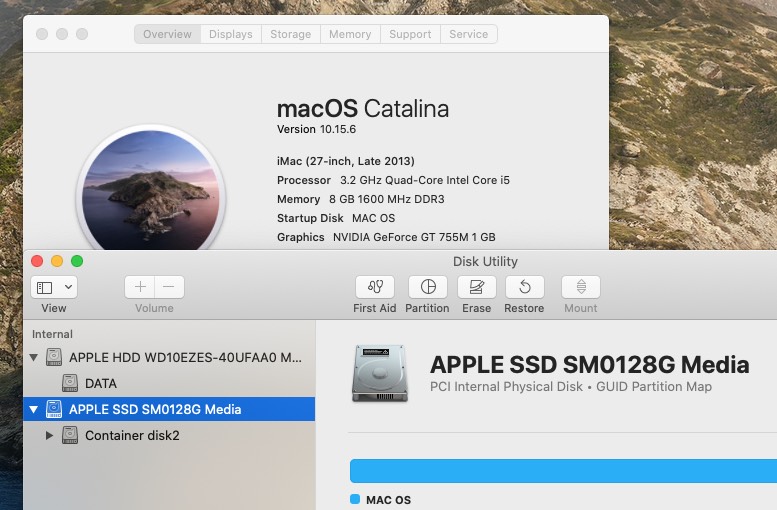Image resolution: width=777 pixels, height=510 pixels.
Task: Click the MAC OS legend blue swatch
Action: click(x=355, y=499)
